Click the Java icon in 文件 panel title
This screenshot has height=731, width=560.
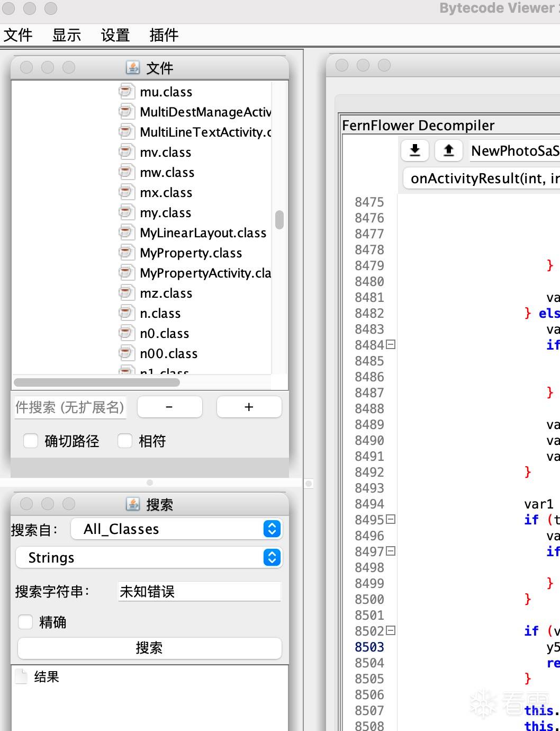(x=133, y=67)
